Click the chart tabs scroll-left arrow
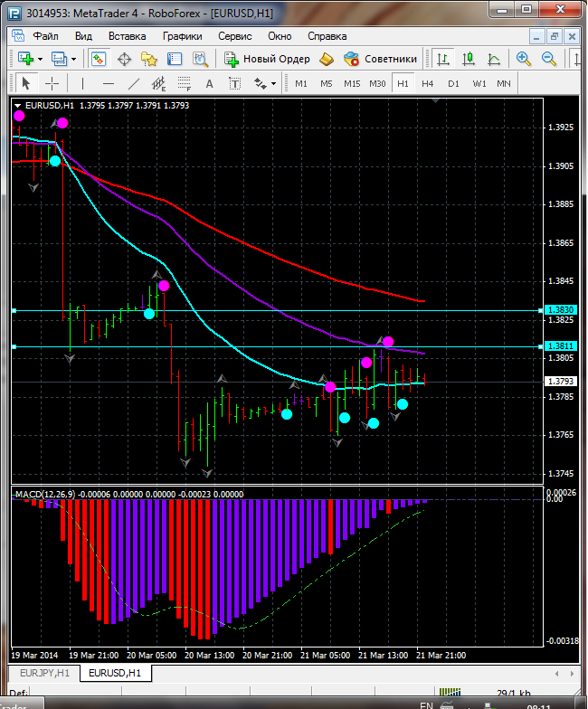The width and height of the screenshot is (588, 709). pos(557,674)
